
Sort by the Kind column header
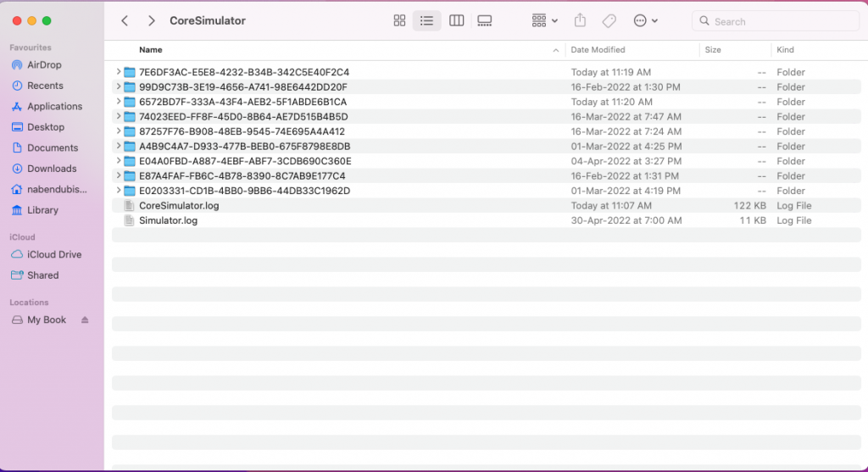tap(785, 50)
